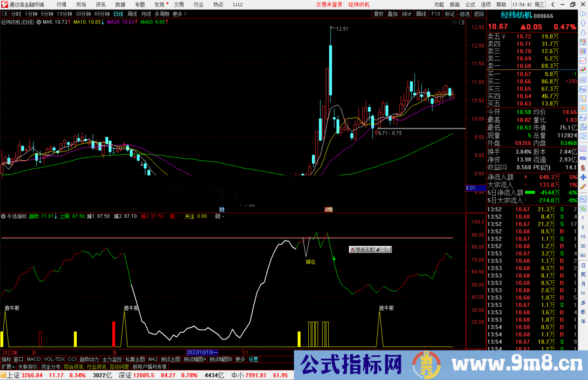588x380 pixels.
Task: Toggle the indicator collapse circle before 牛选指标
Action: [x=4, y=216]
